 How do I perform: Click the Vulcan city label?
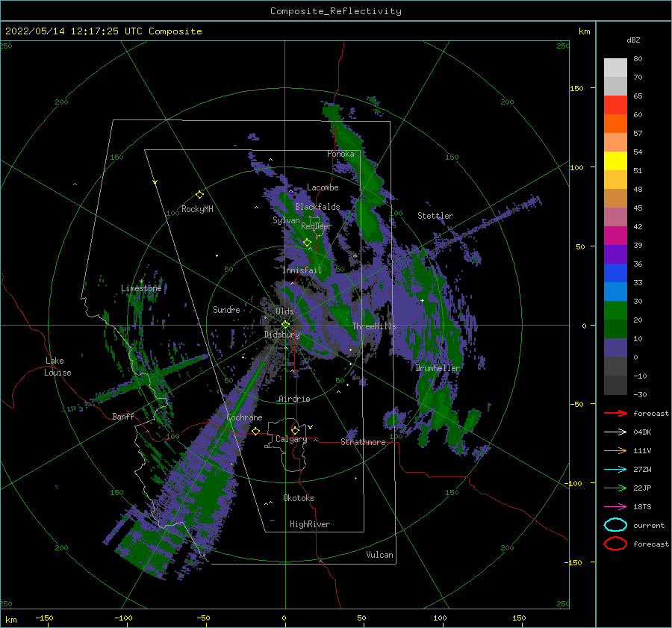click(x=380, y=555)
